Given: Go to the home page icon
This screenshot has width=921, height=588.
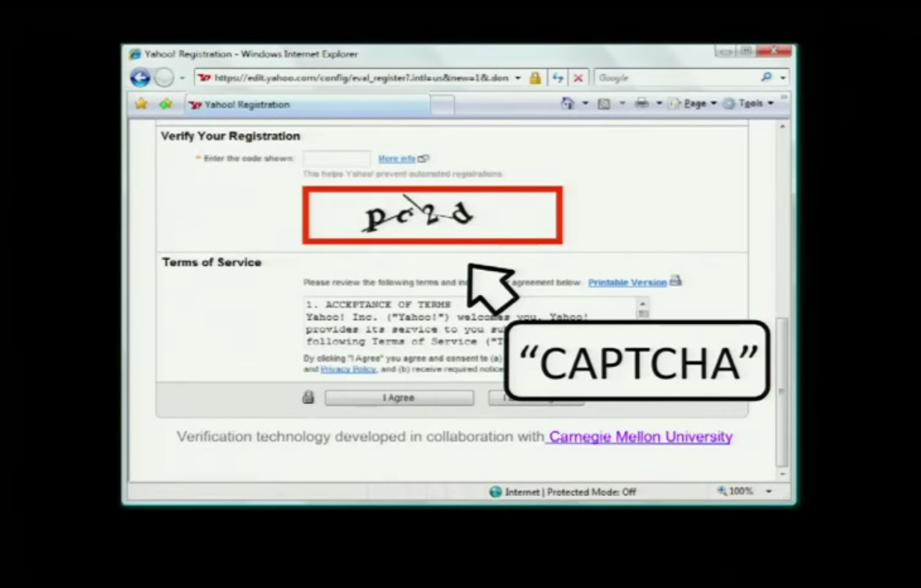Looking at the screenshot, I should (568, 104).
